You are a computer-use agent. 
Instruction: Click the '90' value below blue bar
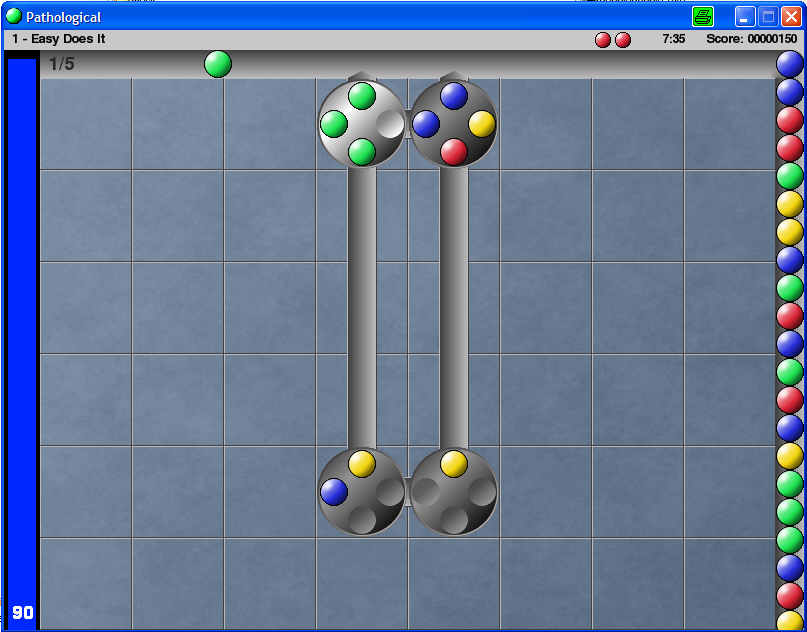23,612
